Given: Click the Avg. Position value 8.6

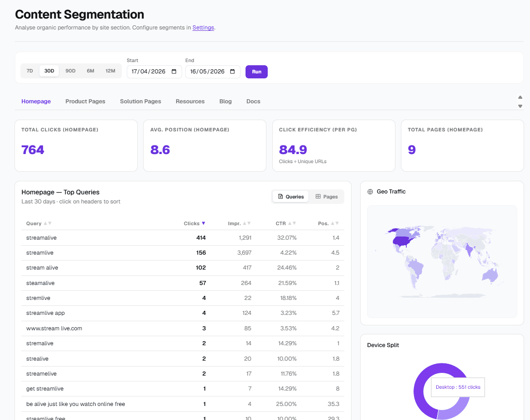Looking at the screenshot, I should (160, 150).
